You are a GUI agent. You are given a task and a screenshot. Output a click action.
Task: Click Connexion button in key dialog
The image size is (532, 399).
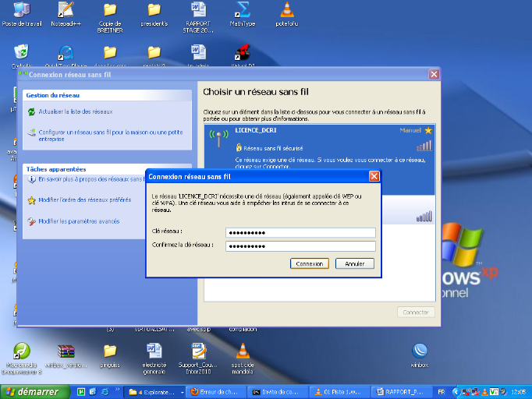tap(310, 263)
